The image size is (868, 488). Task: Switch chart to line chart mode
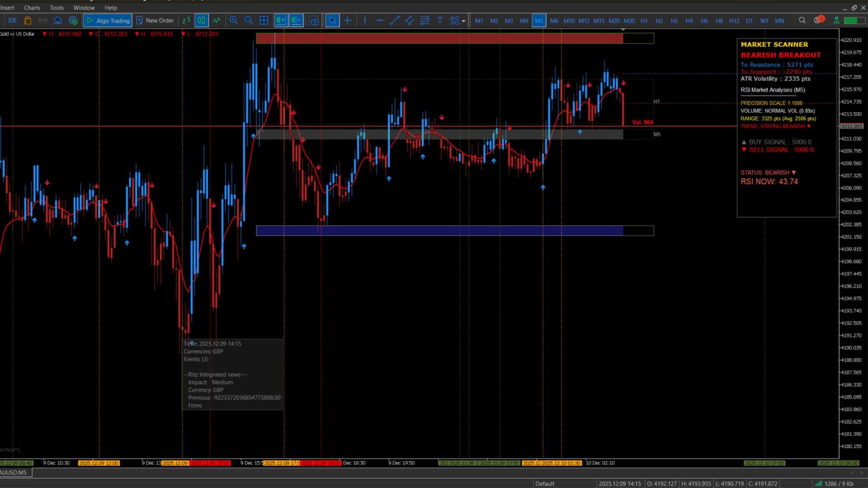pyautogui.click(x=217, y=20)
